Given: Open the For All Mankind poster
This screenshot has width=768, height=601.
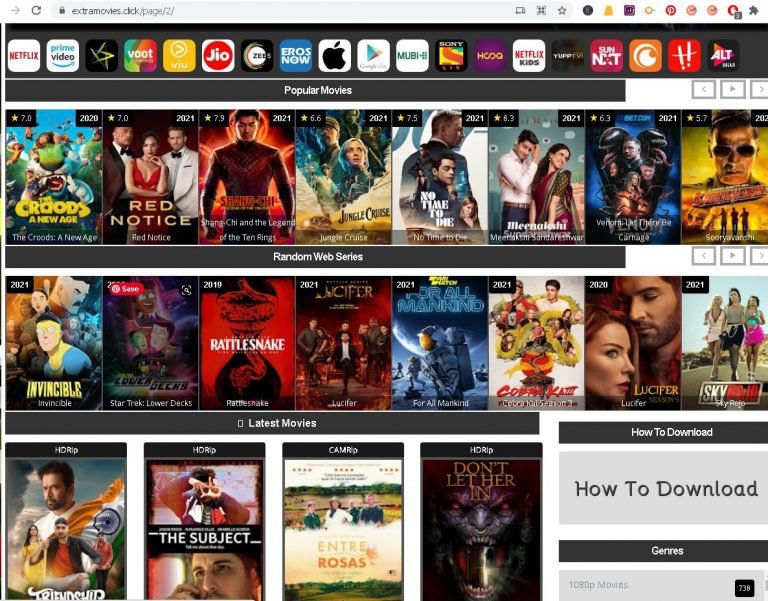Looking at the screenshot, I should pos(440,343).
